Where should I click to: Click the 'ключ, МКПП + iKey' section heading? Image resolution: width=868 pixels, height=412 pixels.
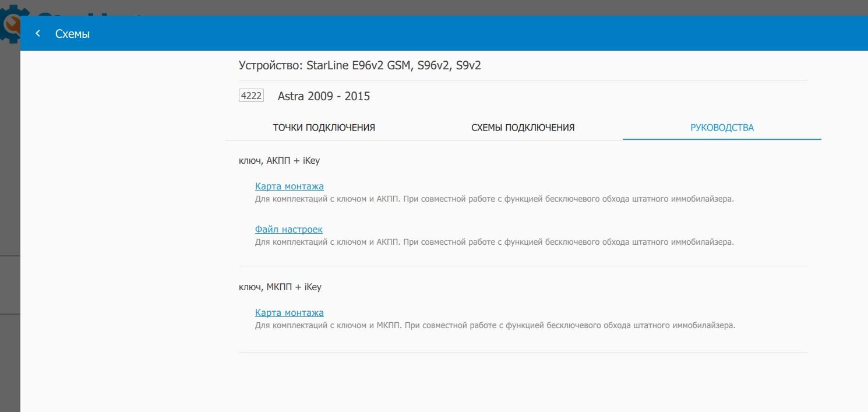280,287
